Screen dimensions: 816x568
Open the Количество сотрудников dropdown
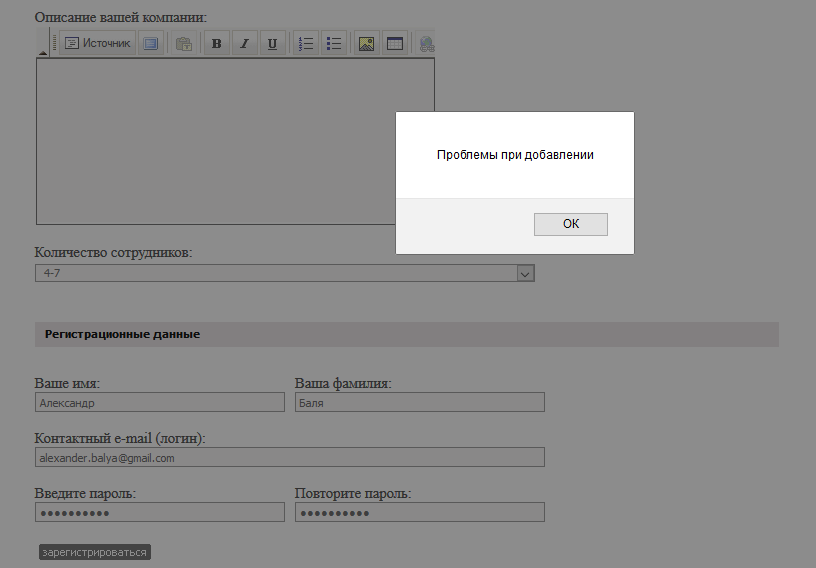tap(525, 273)
